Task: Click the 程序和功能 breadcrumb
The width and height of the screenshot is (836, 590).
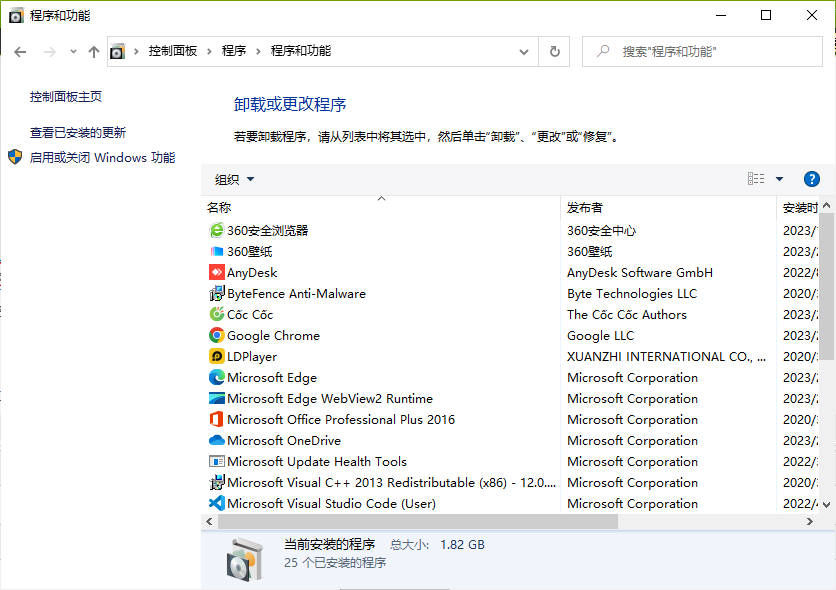Action: click(x=301, y=51)
